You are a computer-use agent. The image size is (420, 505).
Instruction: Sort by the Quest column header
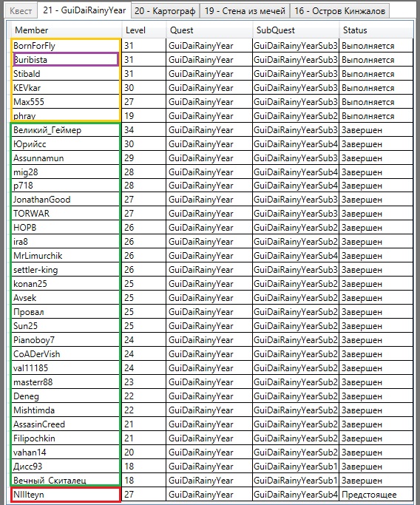point(209,30)
